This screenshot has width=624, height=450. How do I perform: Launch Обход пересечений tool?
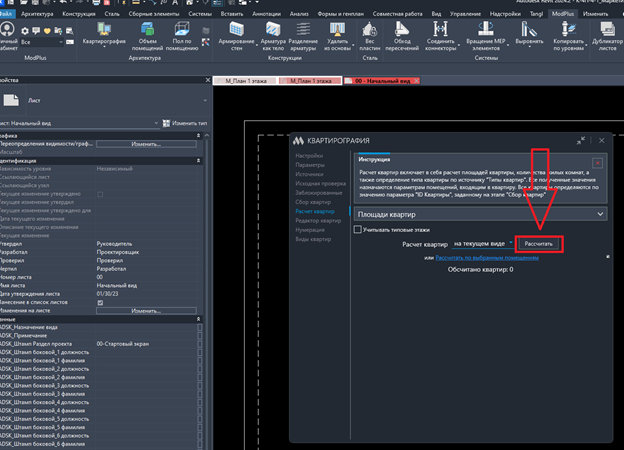(402, 37)
